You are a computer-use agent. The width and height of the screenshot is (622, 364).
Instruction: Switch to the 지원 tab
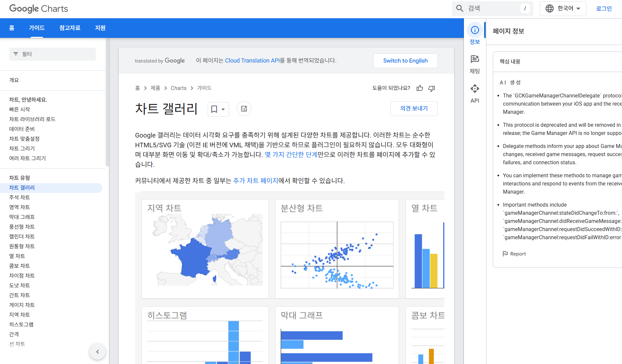[x=100, y=28]
